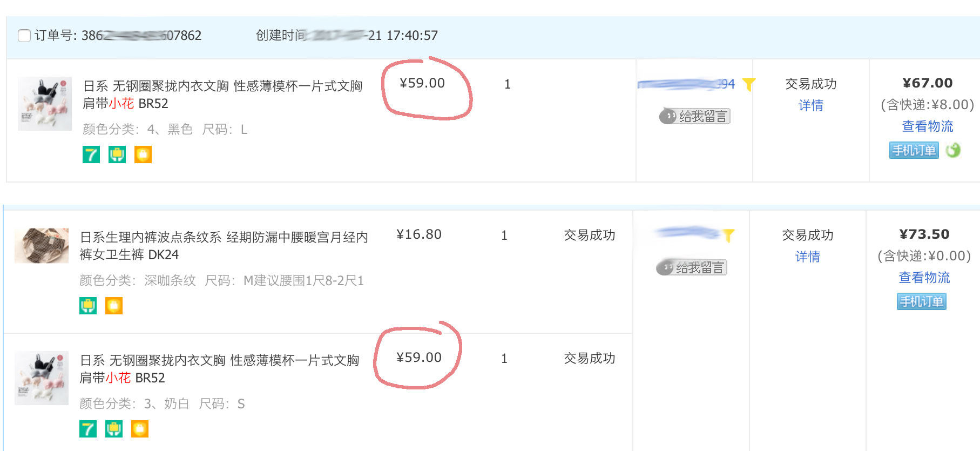The height and width of the screenshot is (451, 980).
Task: Click green shield guarantee icon under black size L item
Action: coord(117,155)
